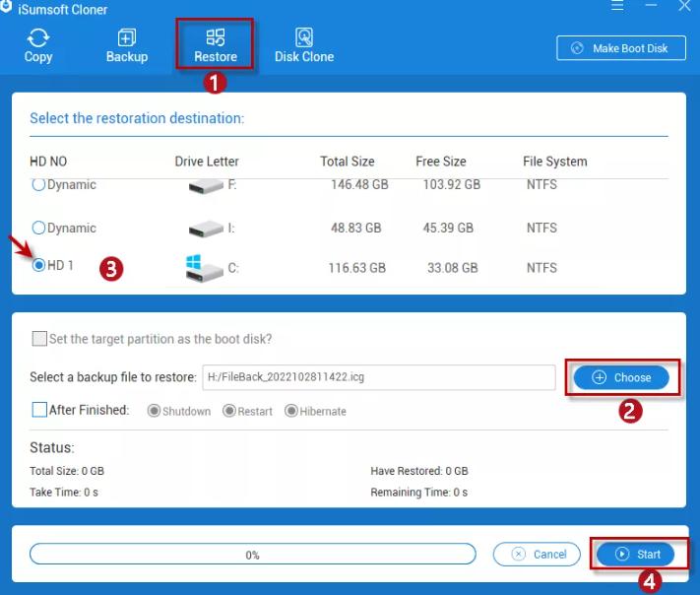Image resolution: width=700 pixels, height=595 pixels.
Task: Click the Total Size column header
Action: 348,162
